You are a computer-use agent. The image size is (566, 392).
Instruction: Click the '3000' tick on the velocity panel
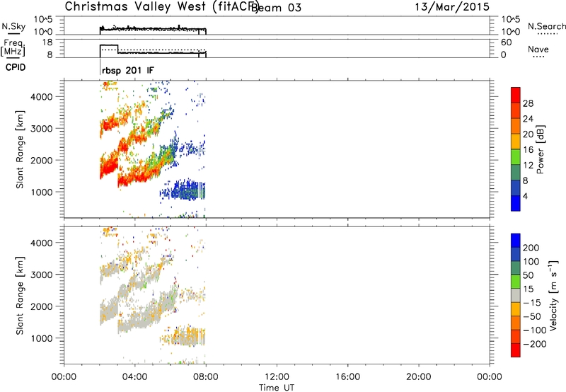(42, 275)
